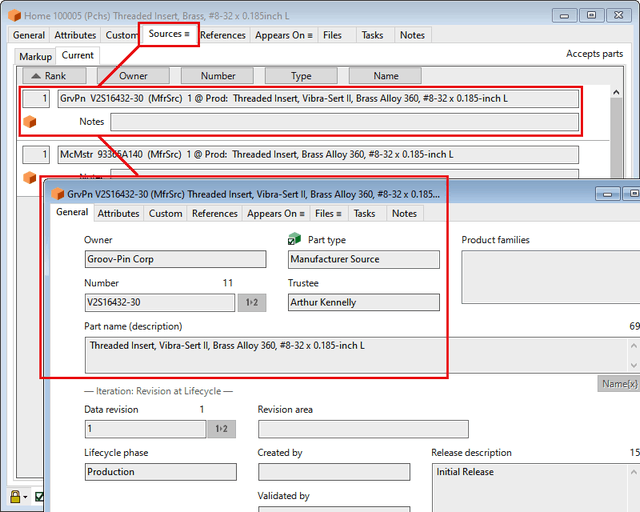Open Appears On tab in GrvPn window

tap(276, 214)
